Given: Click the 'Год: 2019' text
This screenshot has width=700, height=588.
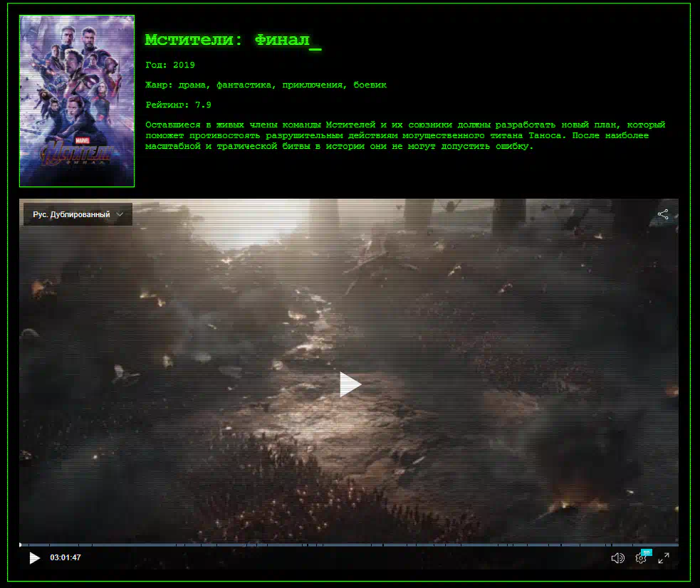Looking at the screenshot, I should (x=170, y=65).
